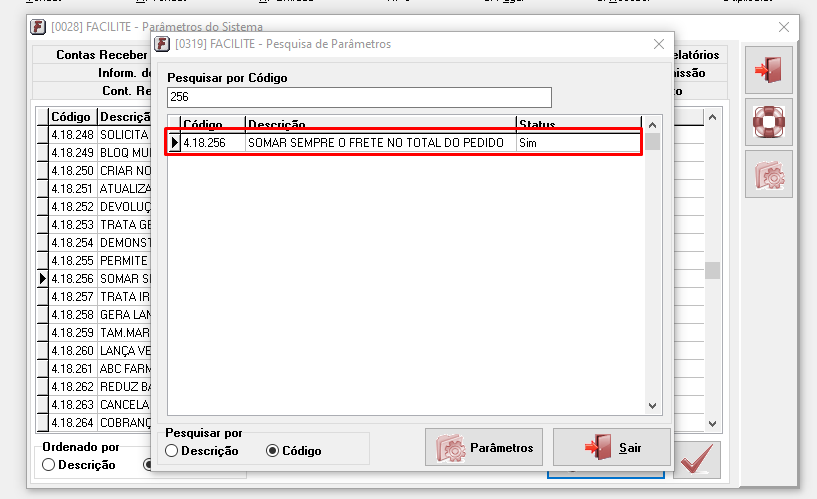Open the Contas Receber tab
Viewport: 817px width, 499px height.
tap(102, 55)
